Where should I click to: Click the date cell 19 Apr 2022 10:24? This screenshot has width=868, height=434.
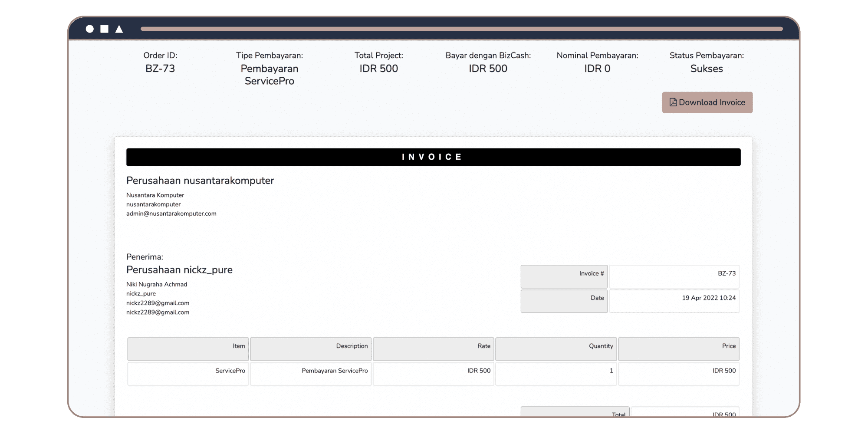pos(674,301)
